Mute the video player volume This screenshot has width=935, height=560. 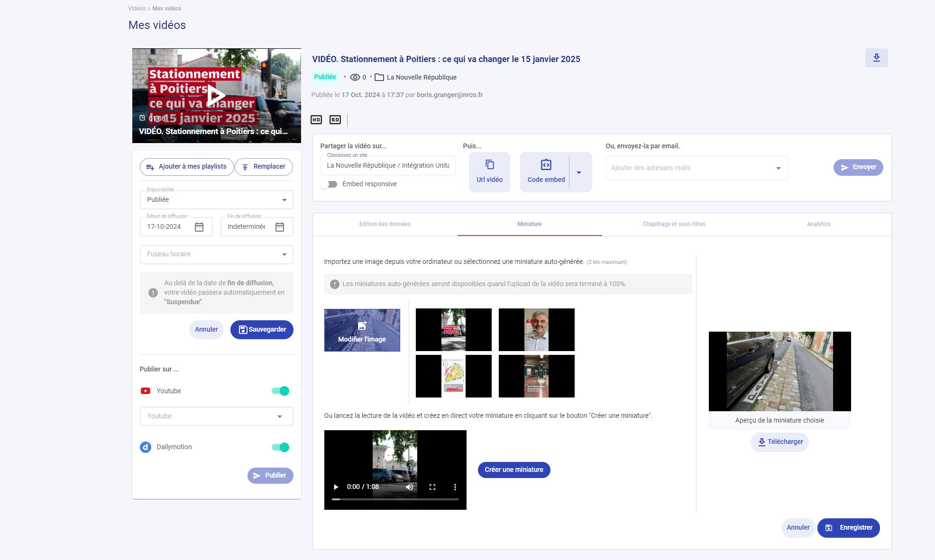pos(410,487)
